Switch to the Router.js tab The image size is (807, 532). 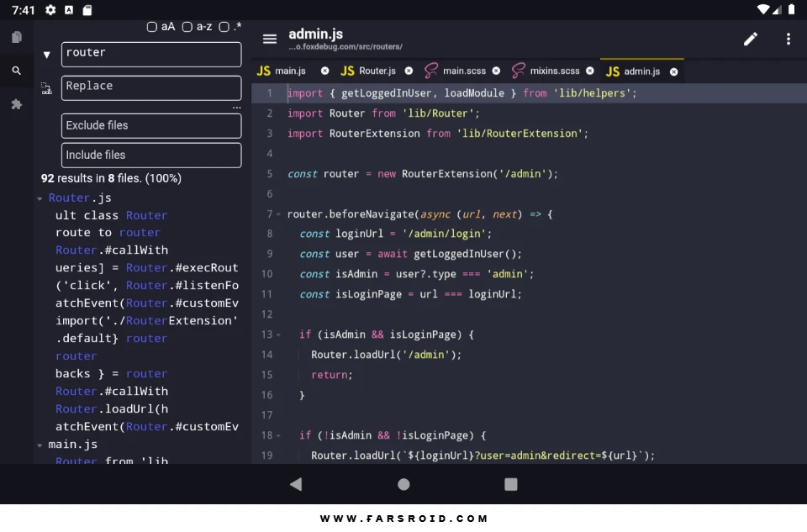pyautogui.click(x=368, y=71)
